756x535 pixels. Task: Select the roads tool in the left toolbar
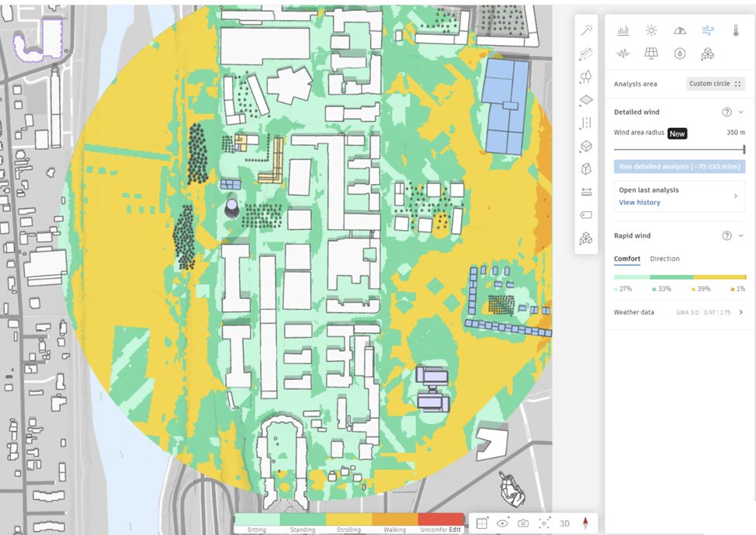coord(586,123)
